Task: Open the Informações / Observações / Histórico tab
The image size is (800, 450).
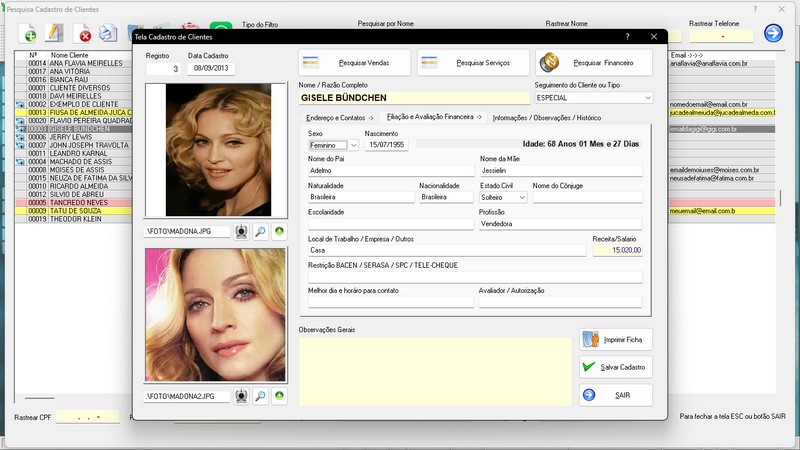Action: 546,118
